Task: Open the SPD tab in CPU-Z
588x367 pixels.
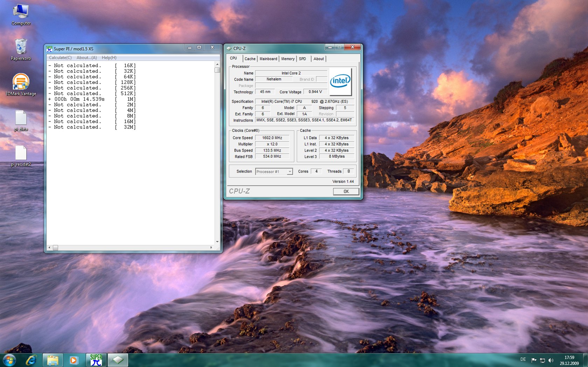Action: coord(302,59)
